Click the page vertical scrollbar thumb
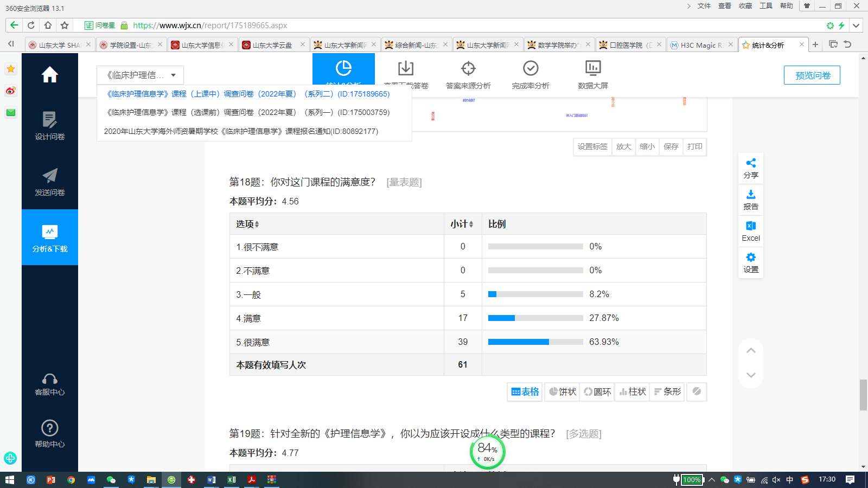This screenshot has height=488, width=868. 863,395
